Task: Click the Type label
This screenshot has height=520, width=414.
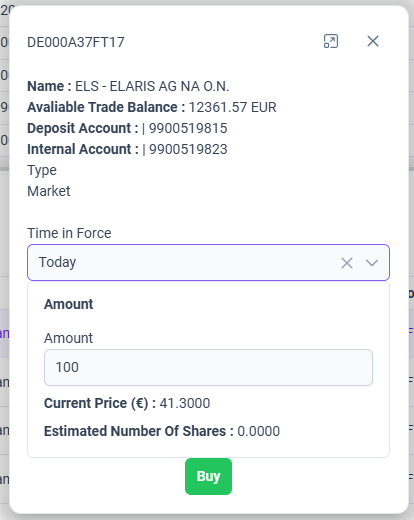Action: (42, 171)
